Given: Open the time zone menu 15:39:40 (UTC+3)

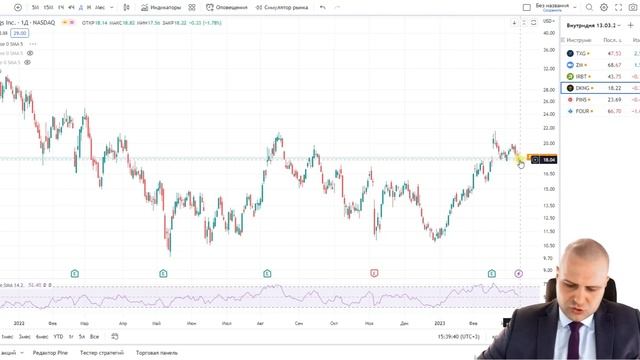Looking at the screenshot, I should [458, 337].
